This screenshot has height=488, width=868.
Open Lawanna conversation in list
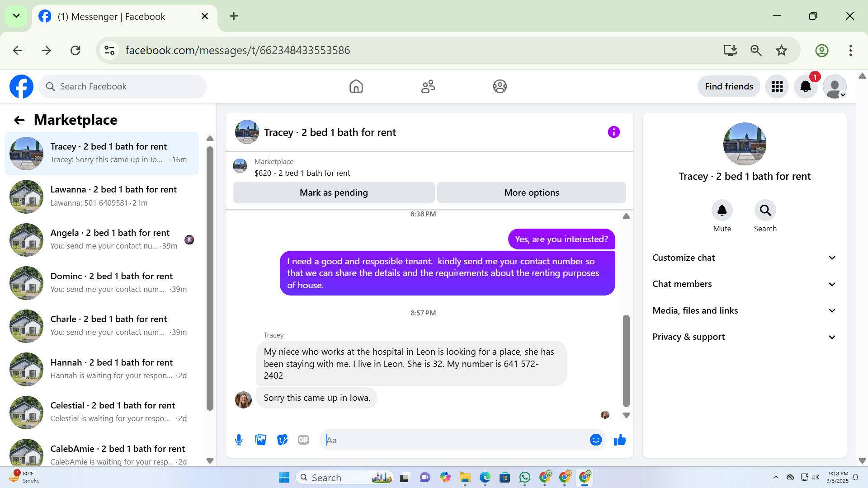(102, 196)
